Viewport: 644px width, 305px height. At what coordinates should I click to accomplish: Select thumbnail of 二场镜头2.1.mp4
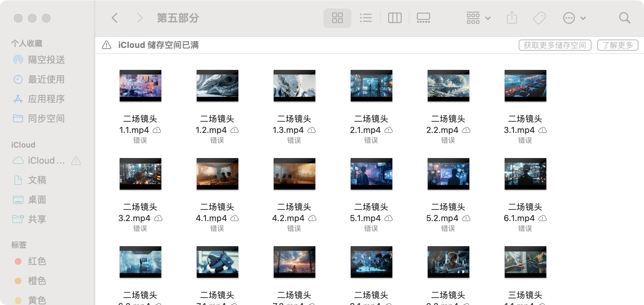[x=371, y=86]
